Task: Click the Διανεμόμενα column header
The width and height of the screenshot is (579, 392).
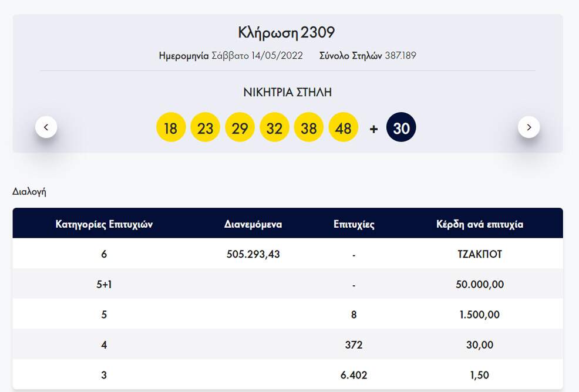Action: coord(253,224)
